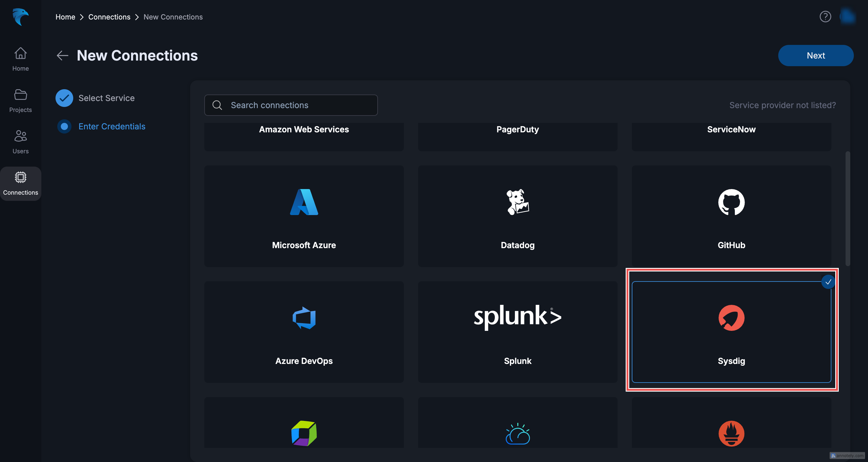Screen dimensions: 868x462
Task: Uncheck the selected Sysdig checkmark
Action: 828,282
